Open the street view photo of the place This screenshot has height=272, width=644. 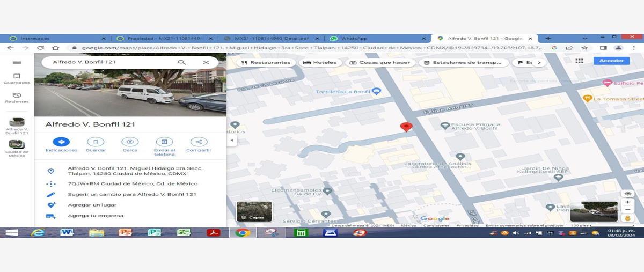(130, 92)
